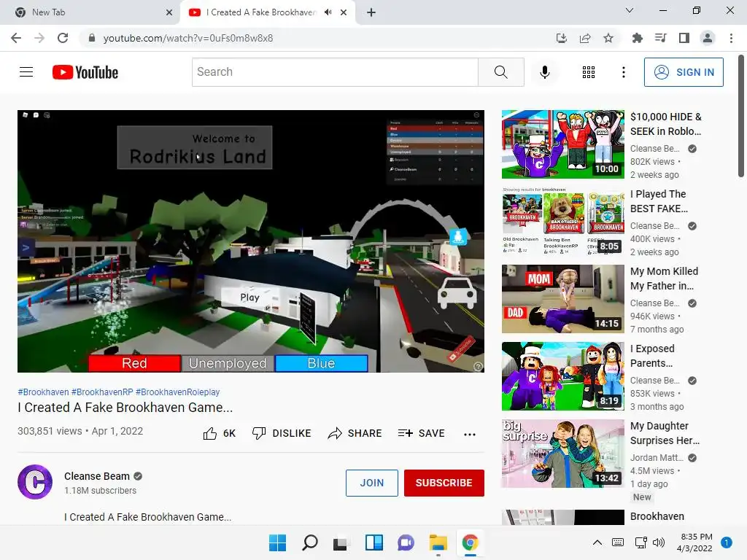Open a new tab with plus button

(x=371, y=12)
